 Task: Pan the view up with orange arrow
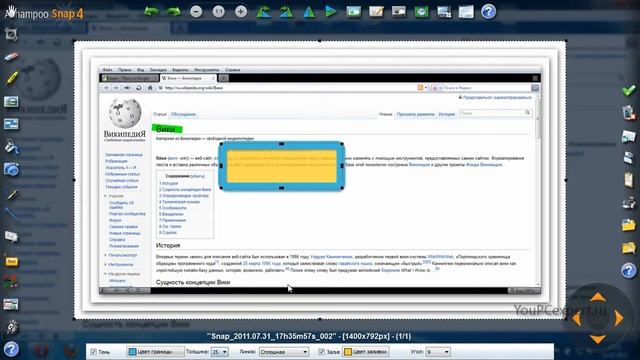point(598,297)
